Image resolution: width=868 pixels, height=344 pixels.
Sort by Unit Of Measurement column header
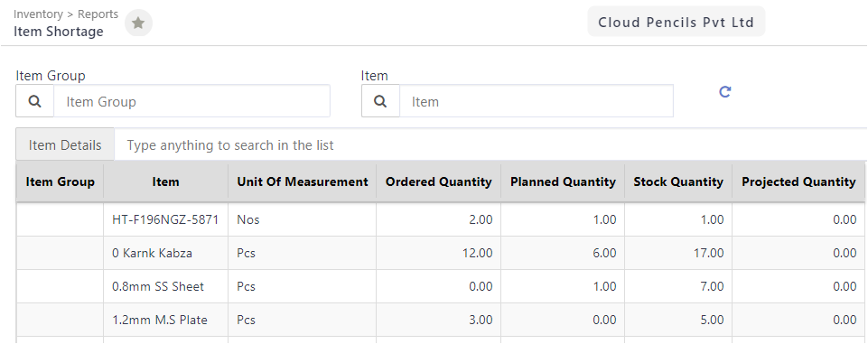click(x=303, y=182)
